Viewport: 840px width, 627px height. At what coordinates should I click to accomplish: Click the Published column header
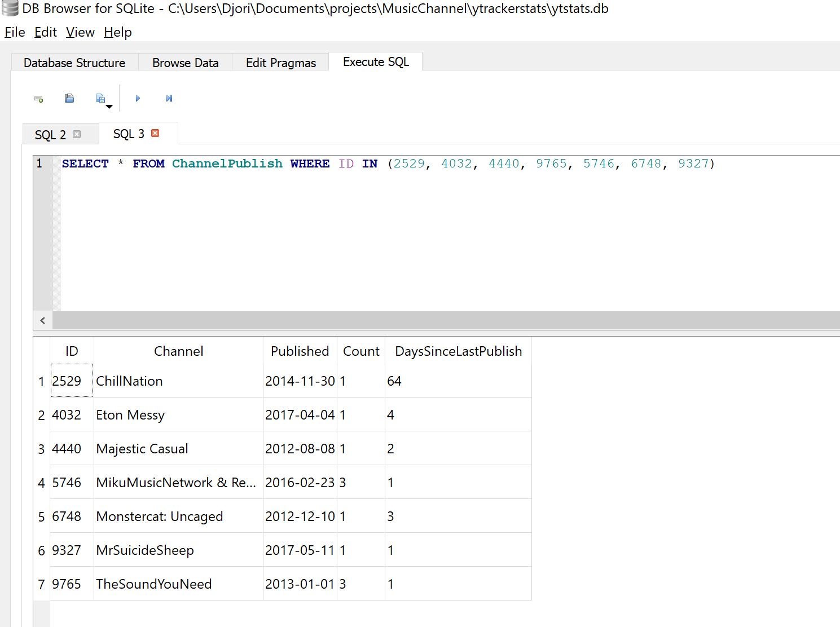point(300,351)
